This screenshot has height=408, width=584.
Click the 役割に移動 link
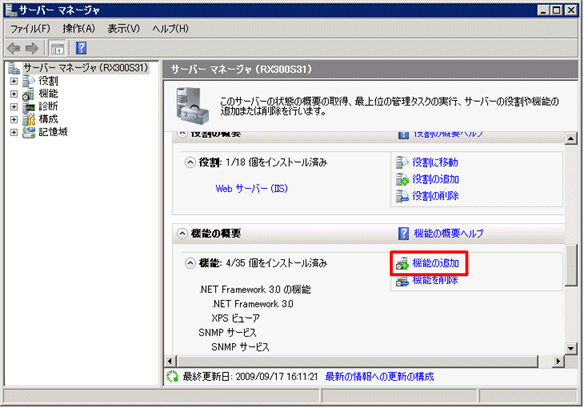click(x=435, y=162)
